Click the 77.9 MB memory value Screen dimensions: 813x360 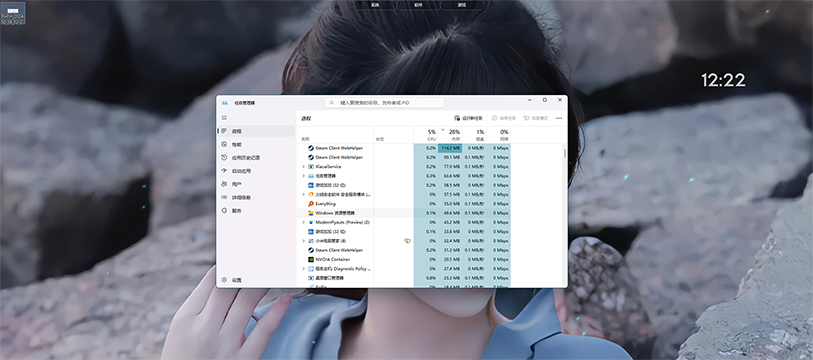tap(453, 167)
